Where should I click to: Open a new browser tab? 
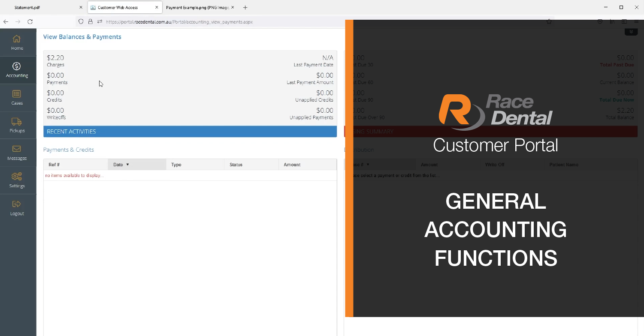pos(245,8)
